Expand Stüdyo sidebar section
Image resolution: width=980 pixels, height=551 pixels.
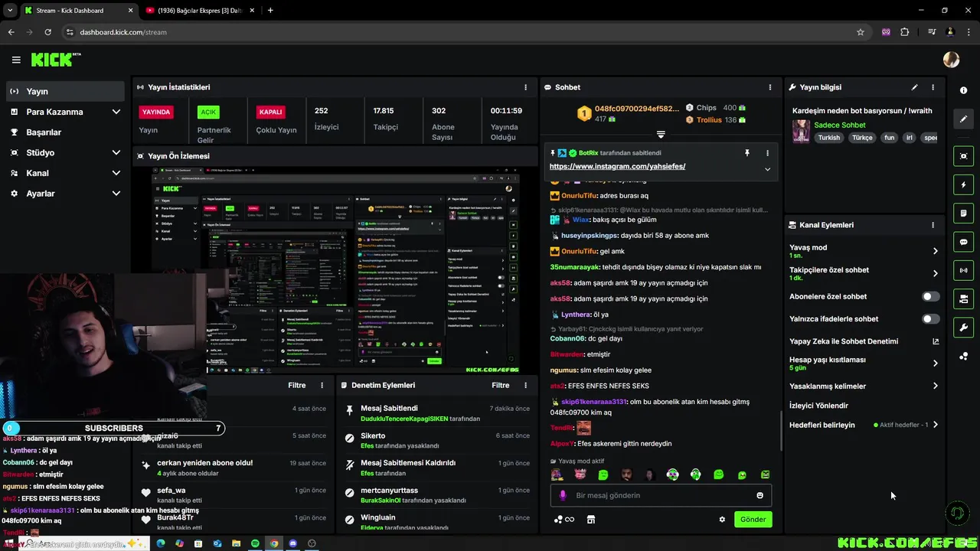tap(116, 152)
